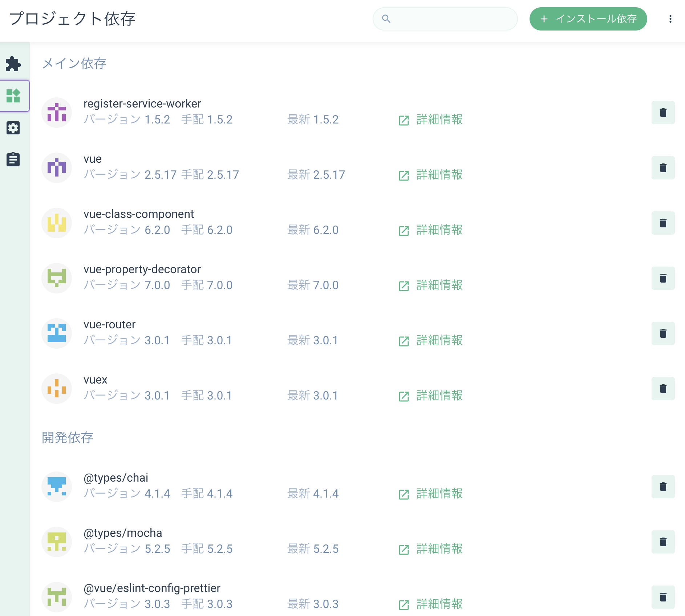
Task: Click the register-service-worker package avatar
Action: point(57,113)
